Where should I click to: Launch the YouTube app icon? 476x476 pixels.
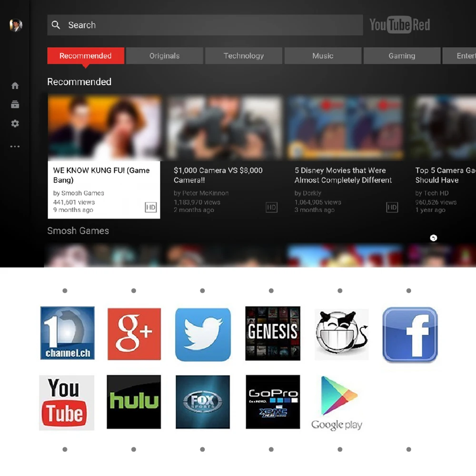click(67, 403)
